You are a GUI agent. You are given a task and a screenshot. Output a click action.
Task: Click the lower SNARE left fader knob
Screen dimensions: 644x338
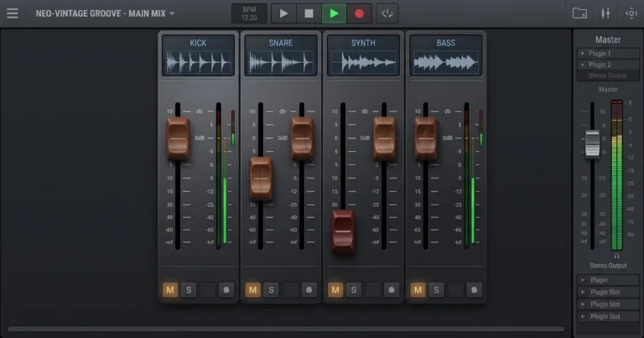click(x=261, y=179)
